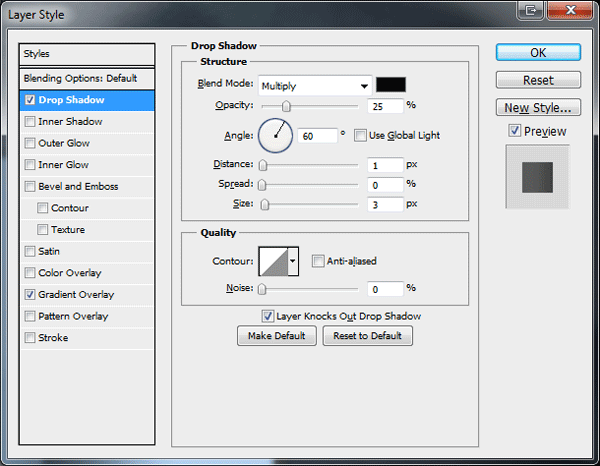Enable the Stroke effect checkbox

click(x=30, y=338)
